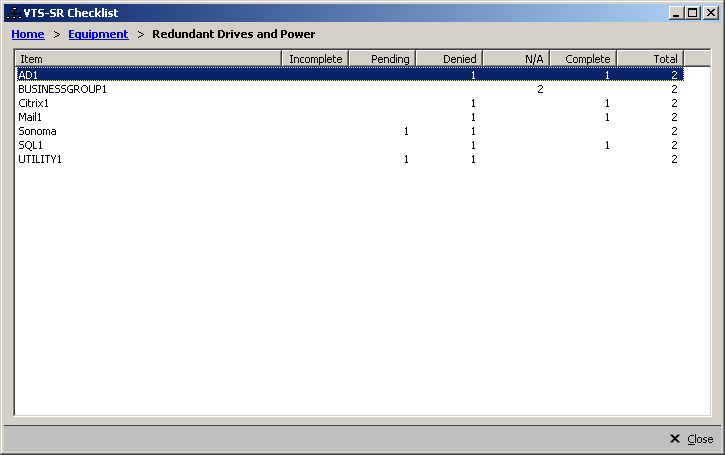Sort by the Incomplete column header
Viewport: 725px width, 455px height.
coord(315,59)
